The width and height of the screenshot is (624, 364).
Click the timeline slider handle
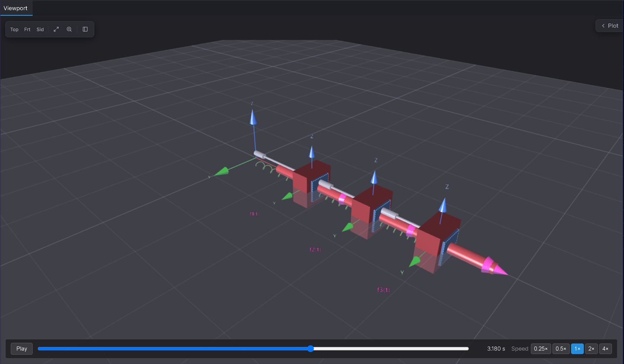tap(310, 348)
